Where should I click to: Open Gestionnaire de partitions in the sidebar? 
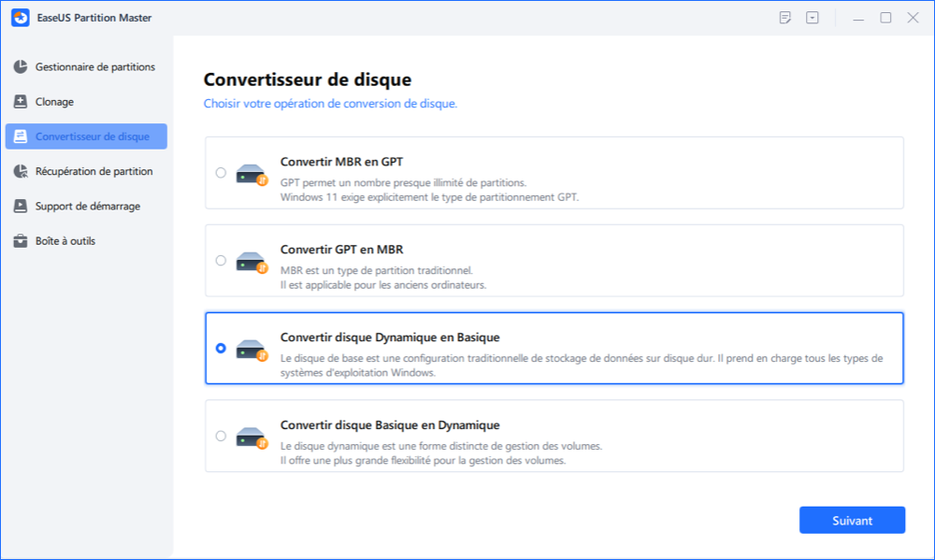coord(94,67)
